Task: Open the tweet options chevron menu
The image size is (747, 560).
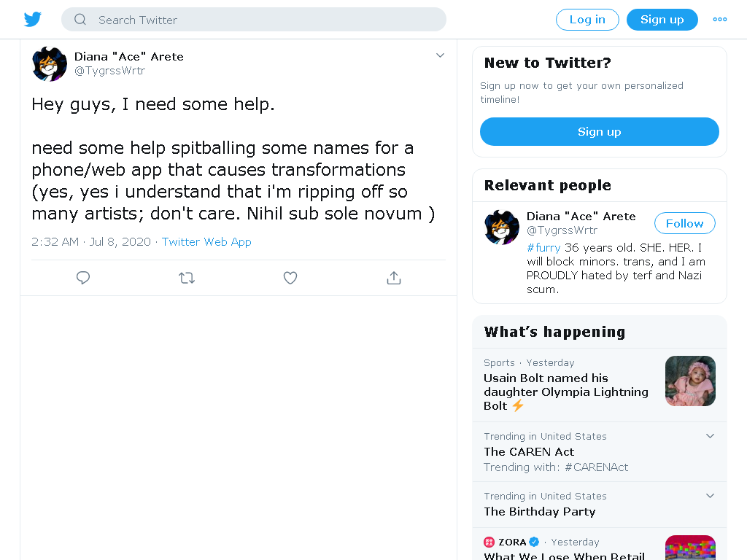Action: [440, 55]
